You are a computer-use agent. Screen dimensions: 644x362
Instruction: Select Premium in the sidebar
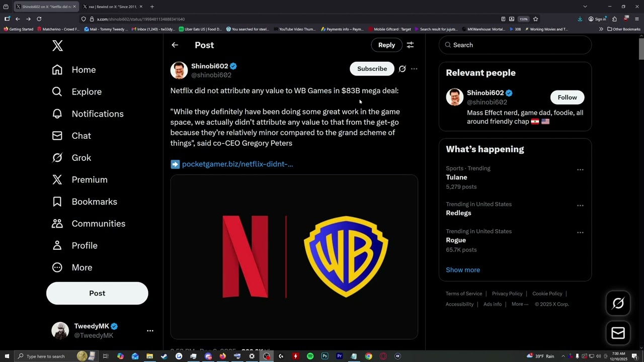[79, 179]
